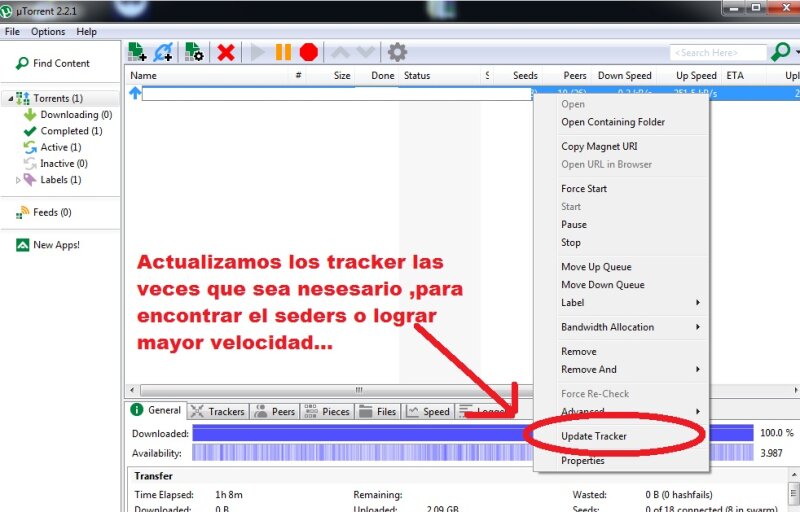Click the Create New Torrent icon

(194, 52)
